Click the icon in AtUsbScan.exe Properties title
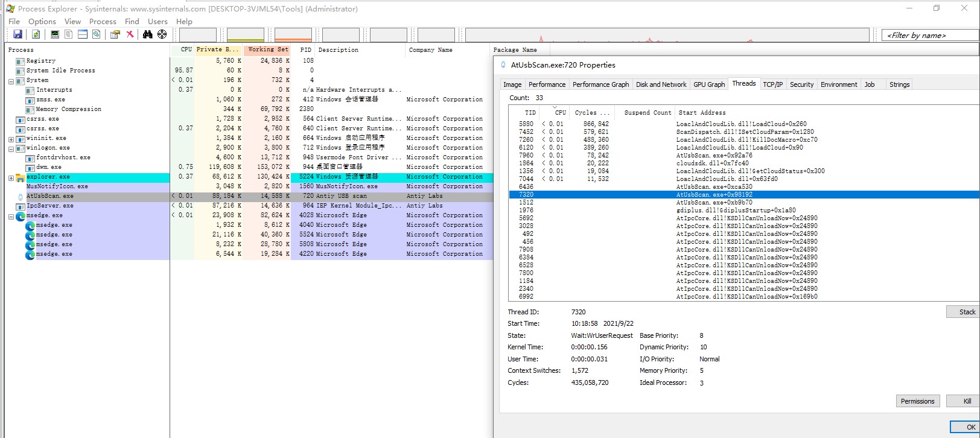The image size is (980, 438). (x=504, y=65)
